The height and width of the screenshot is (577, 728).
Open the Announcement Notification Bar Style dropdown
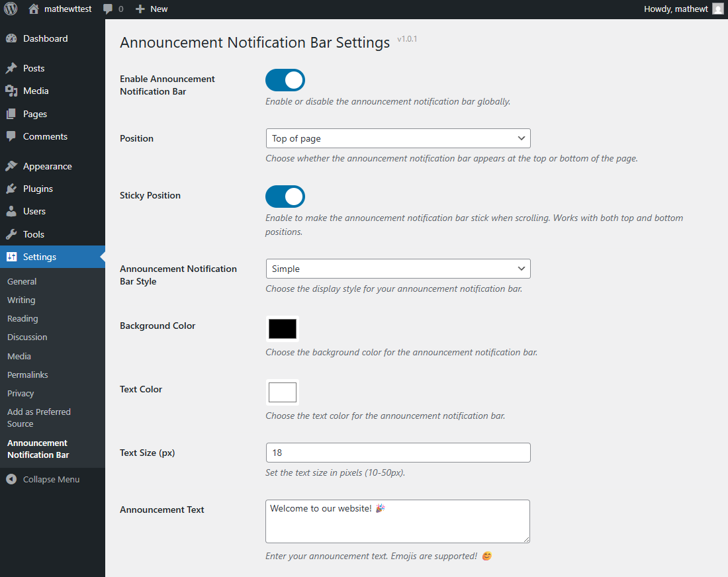(397, 269)
